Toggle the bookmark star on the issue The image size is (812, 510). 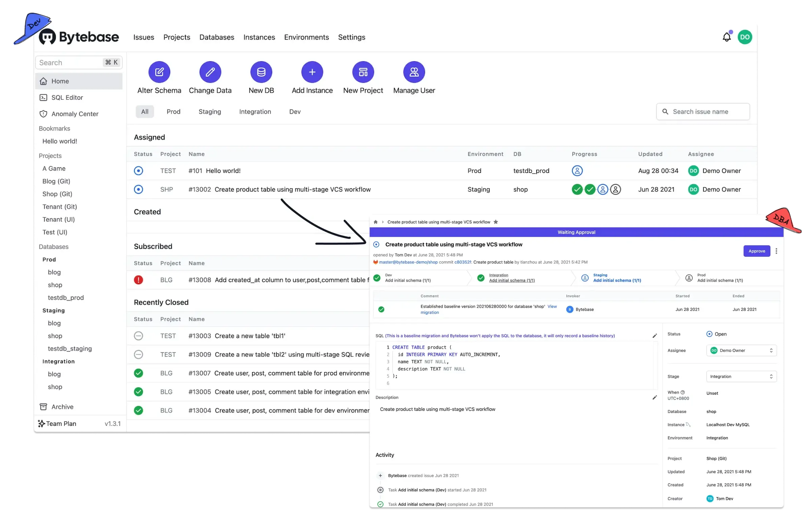(496, 222)
